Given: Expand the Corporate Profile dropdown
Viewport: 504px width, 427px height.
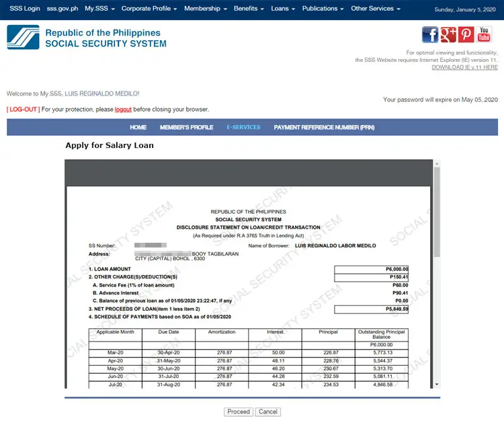Looking at the screenshot, I should (x=149, y=9).
